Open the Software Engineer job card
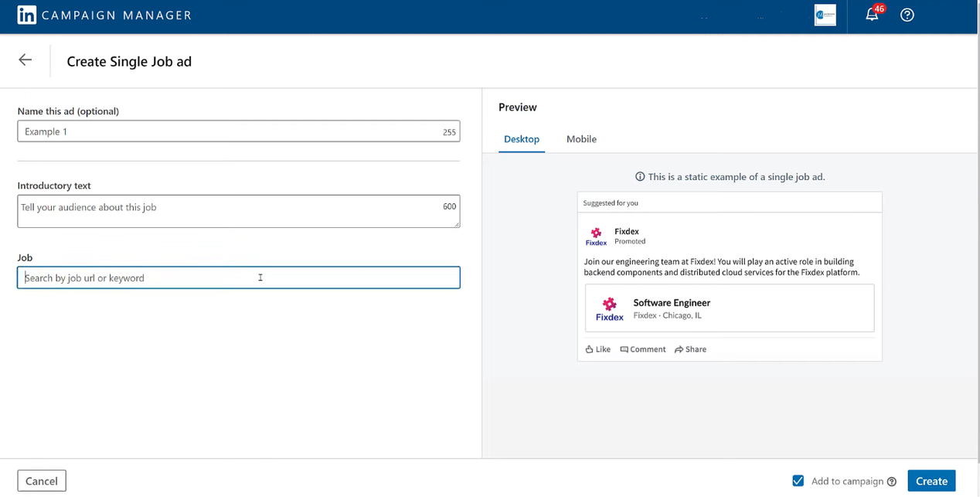Screen dimensions: 980x497 click(729, 308)
